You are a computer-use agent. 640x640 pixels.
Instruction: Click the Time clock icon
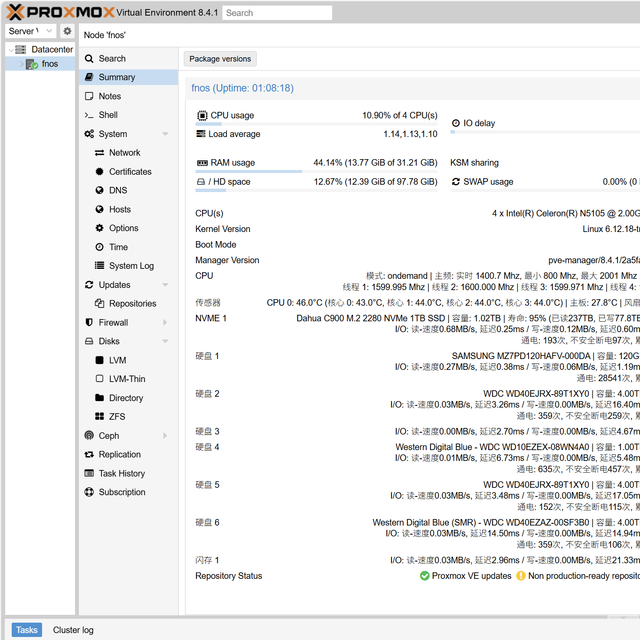click(x=99, y=247)
